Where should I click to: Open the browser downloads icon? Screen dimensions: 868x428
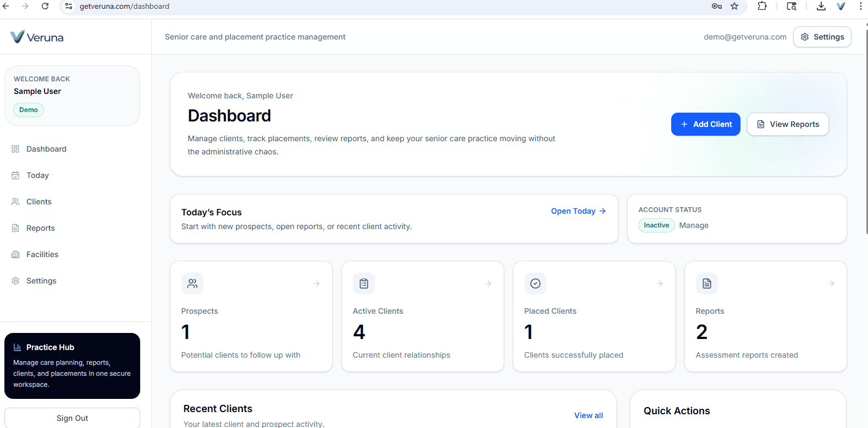point(821,6)
